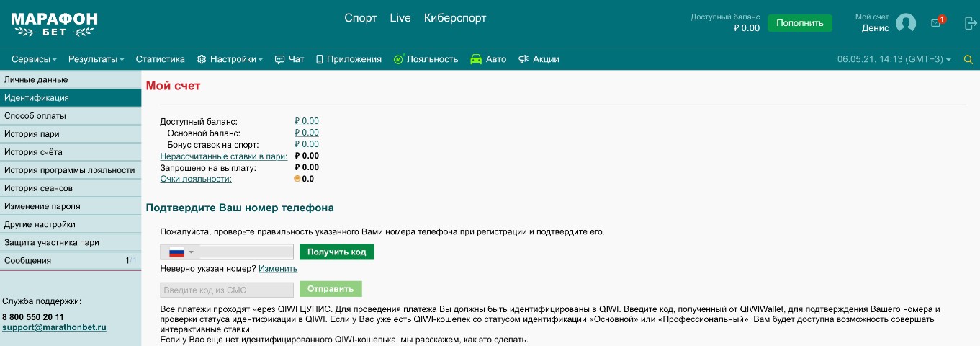The image size is (980, 346).
Task: Go to the Спорт section
Action: 360,18
